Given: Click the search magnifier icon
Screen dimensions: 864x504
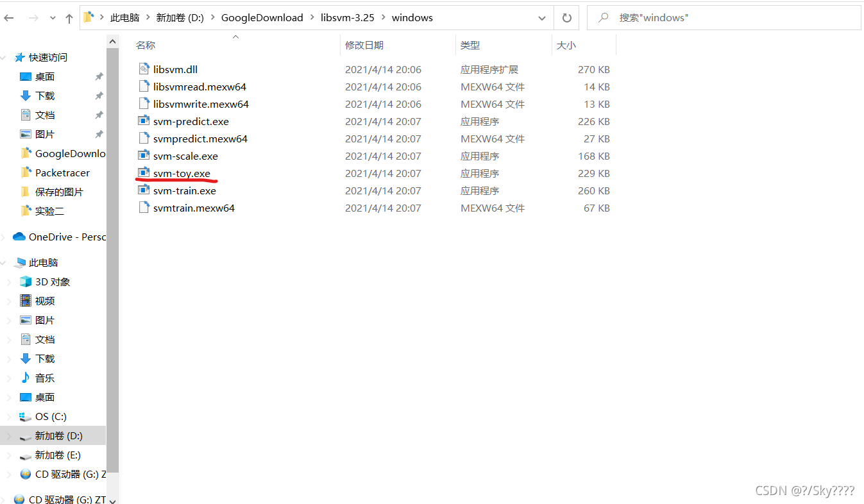Looking at the screenshot, I should click(603, 18).
